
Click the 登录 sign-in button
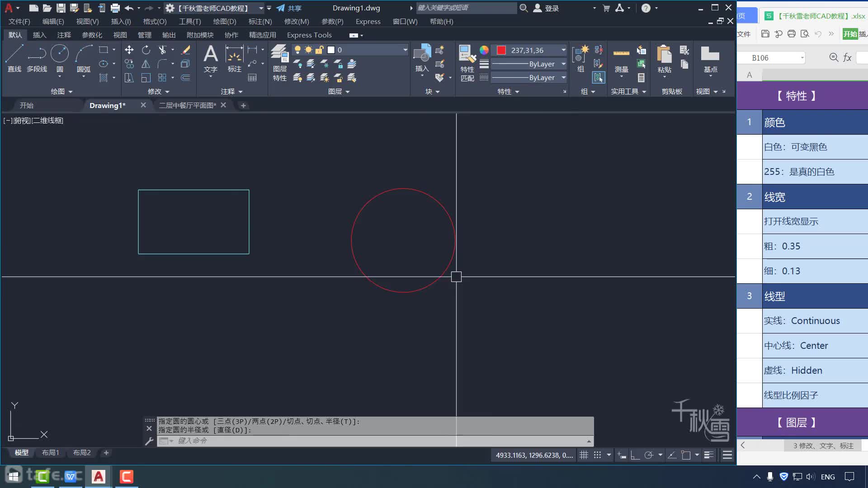(547, 8)
